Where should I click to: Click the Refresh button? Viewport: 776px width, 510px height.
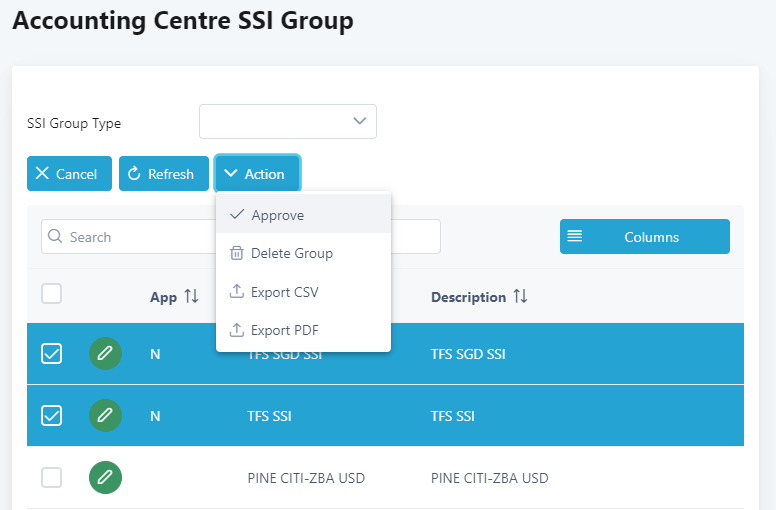click(x=164, y=174)
